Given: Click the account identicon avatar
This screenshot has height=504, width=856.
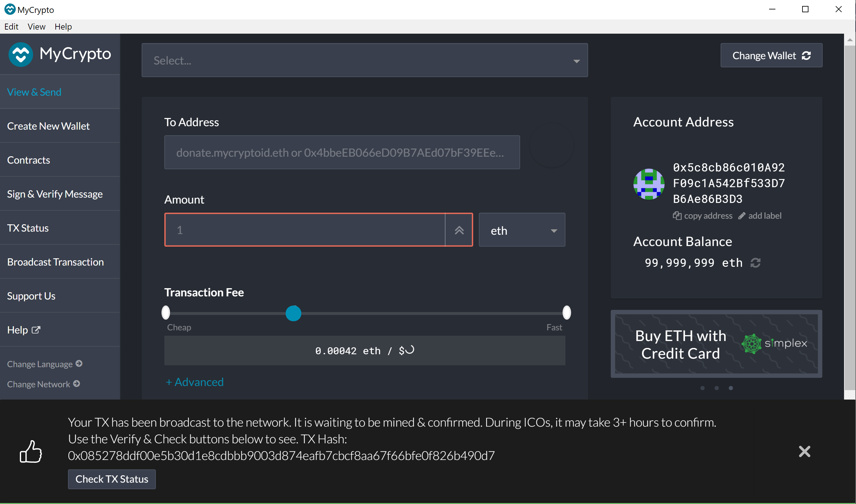Looking at the screenshot, I should tap(649, 184).
